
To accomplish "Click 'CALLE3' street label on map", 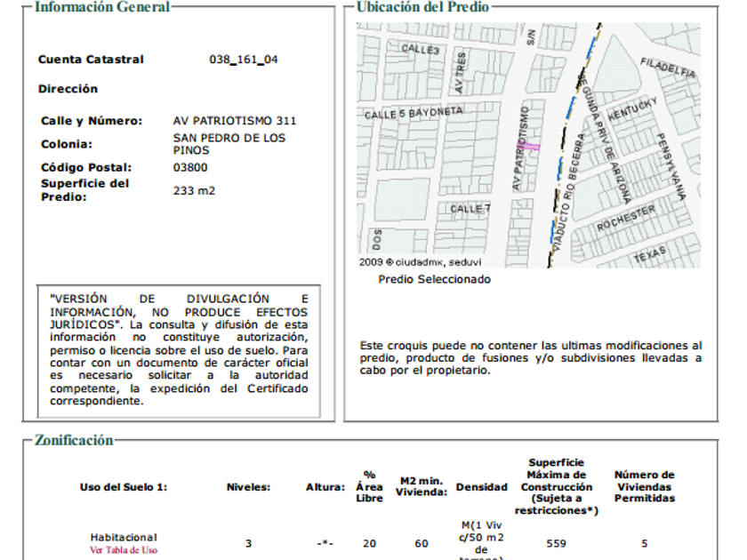I will pos(420,49).
